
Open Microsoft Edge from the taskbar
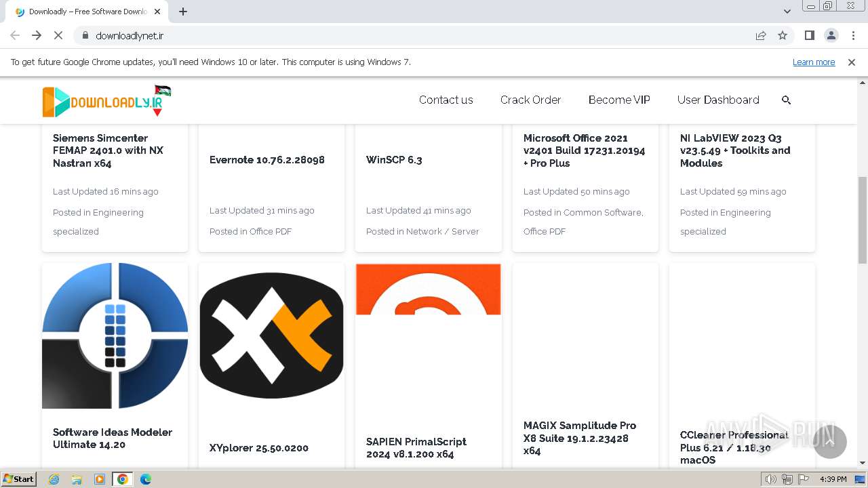pyautogui.click(x=146, y=479)
